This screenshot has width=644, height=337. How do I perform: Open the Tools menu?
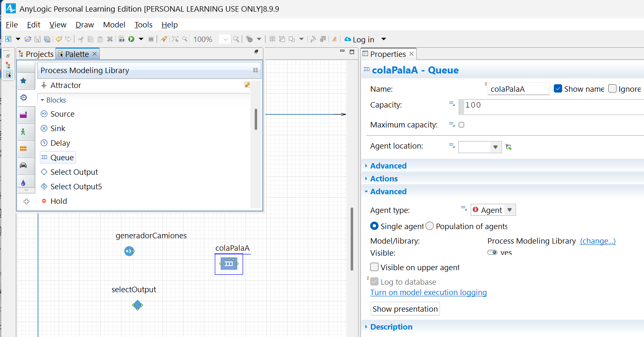143,24
